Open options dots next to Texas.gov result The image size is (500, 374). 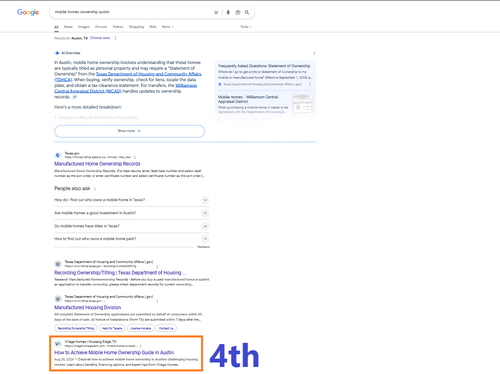(x=135, y=157)
